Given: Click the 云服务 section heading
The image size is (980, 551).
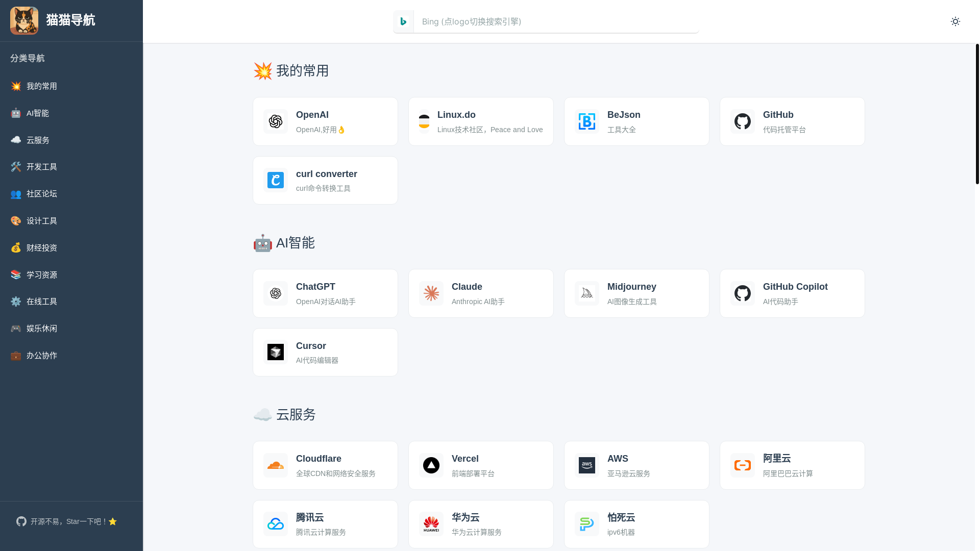Looking at the screenshot, I should coord(285,415).
